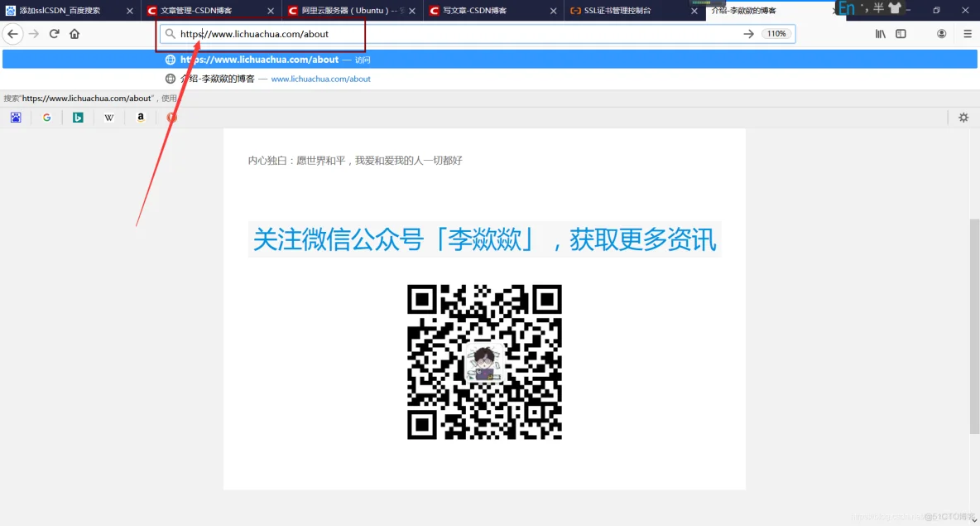Search with the Amazon engine icon

tap(141, 118)
